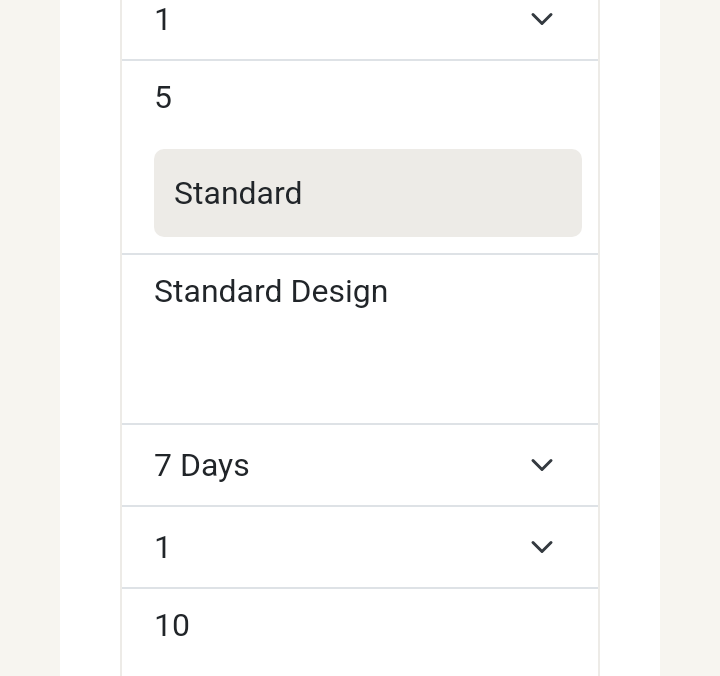Click the word Standard in the gray box
The image size is (720, 676).
coord(238,193)
